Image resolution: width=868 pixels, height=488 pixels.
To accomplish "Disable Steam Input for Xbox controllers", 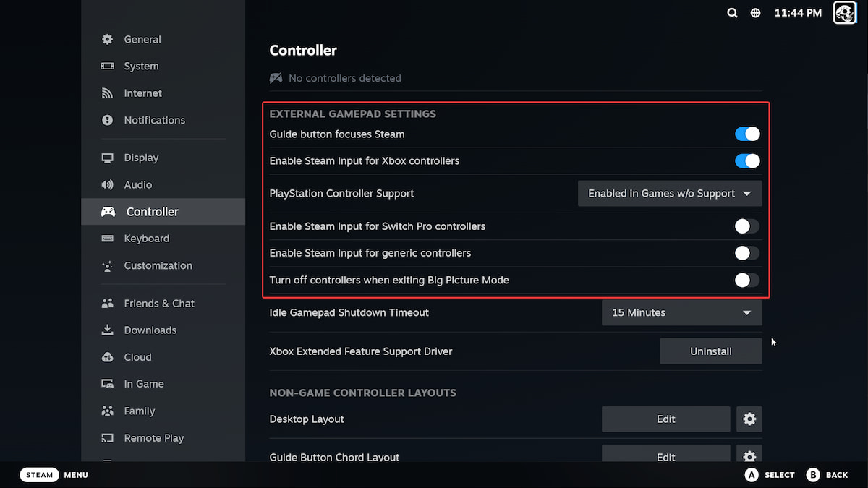I will (x=747, y=161).
